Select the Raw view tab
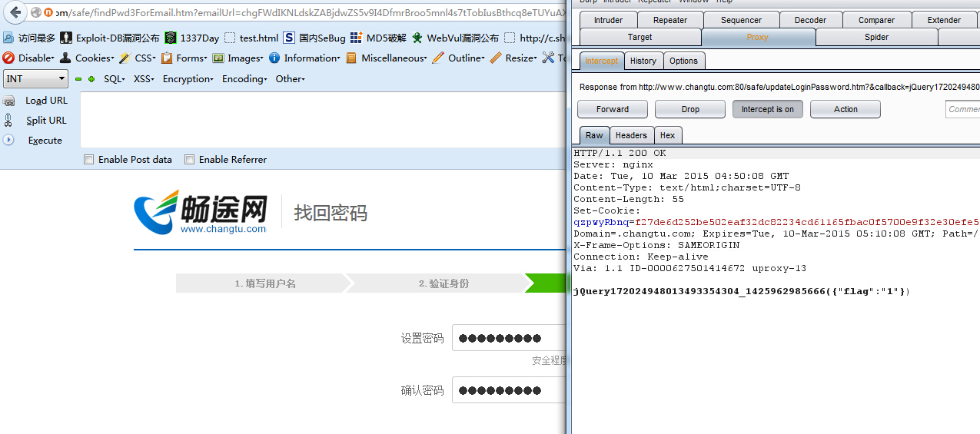This screenshot has width=980, height=434. click(594, 135)
